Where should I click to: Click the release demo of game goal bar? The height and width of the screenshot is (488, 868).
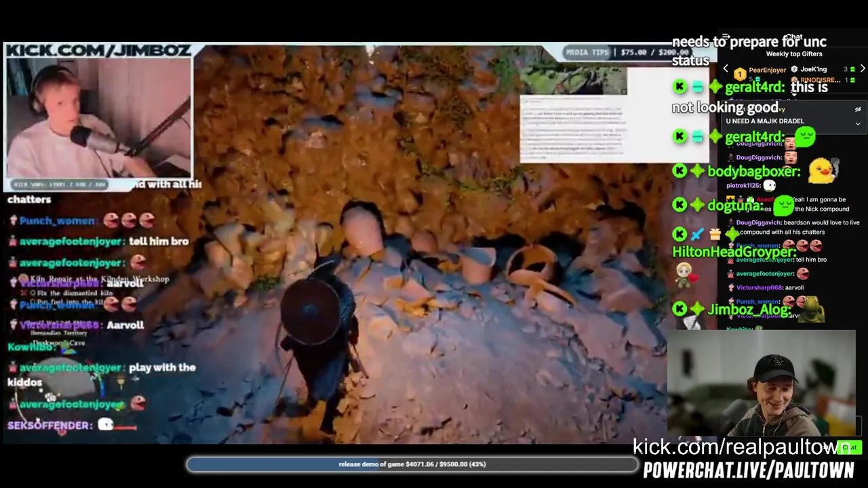(412, 464)
